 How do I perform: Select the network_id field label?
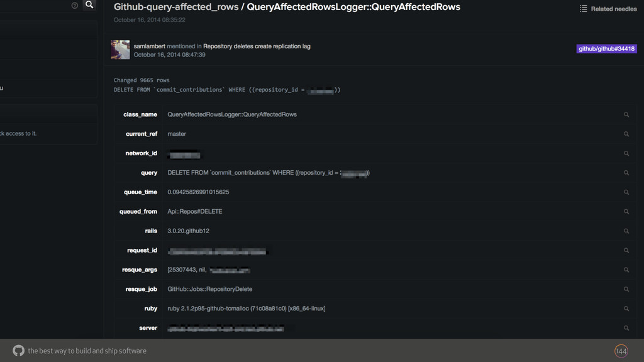[x=142, y=153]
